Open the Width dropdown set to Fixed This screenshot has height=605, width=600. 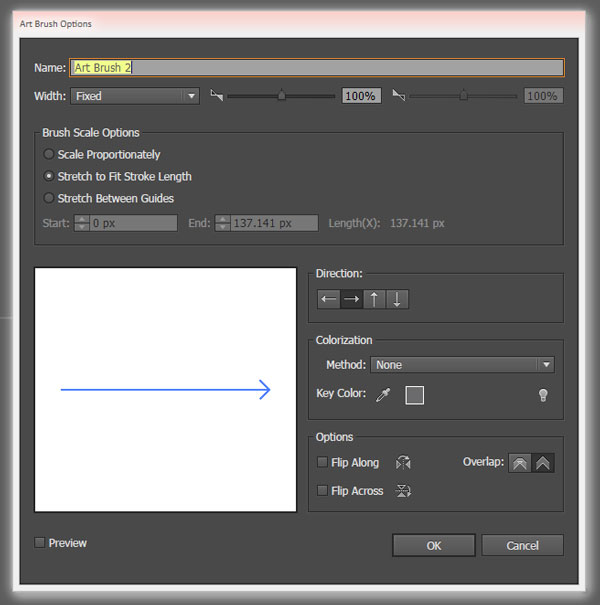click(135, 96)
